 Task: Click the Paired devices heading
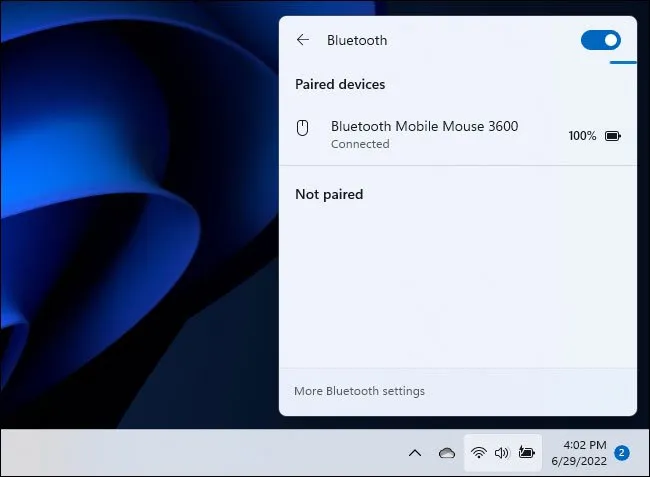[340, 85]
